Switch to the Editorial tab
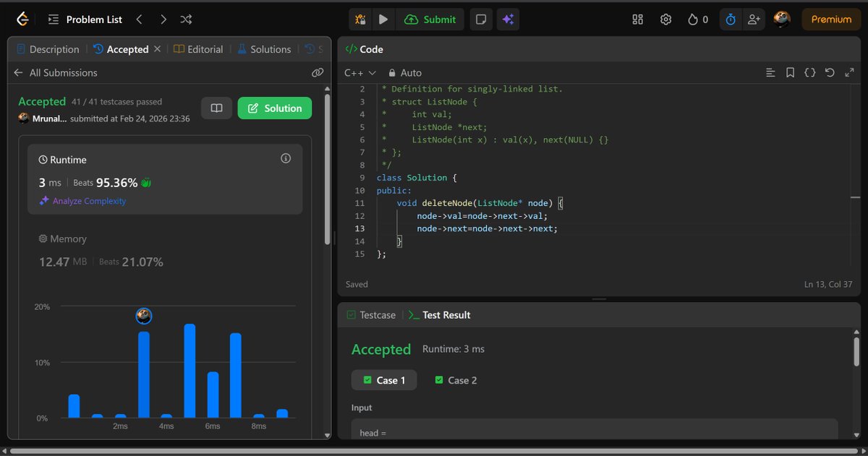868x456 pixels. click(x=198, y=49)
